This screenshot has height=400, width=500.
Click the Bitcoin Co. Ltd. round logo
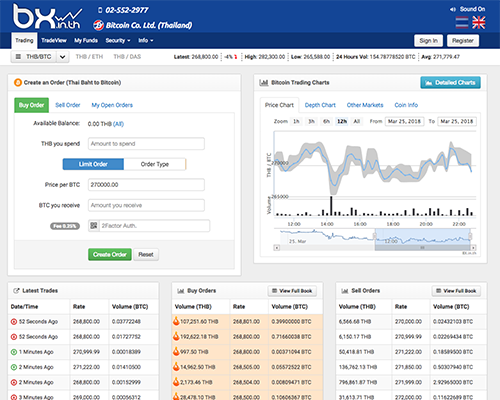98,25
